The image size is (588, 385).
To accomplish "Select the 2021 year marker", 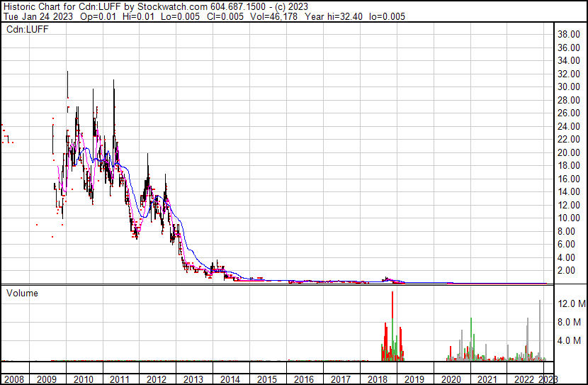I will pyautogui.click(x=488, y=379).
